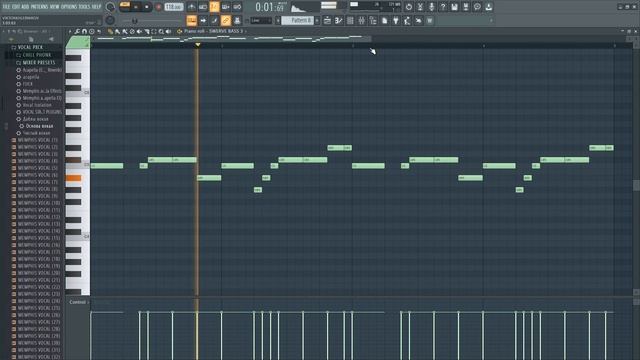
Task: Click the add-pattern plus button next to Pattern 8
Action: click(317, 20)
